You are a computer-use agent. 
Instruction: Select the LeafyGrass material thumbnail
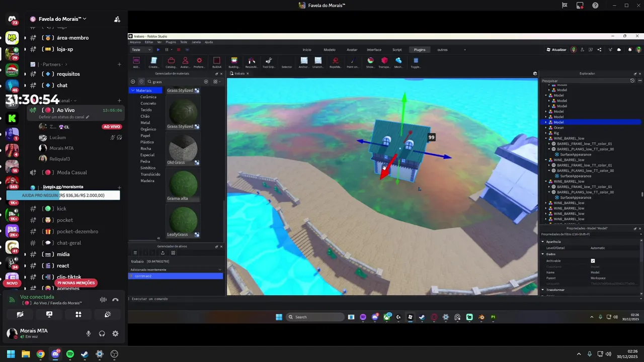pos(183,220)
